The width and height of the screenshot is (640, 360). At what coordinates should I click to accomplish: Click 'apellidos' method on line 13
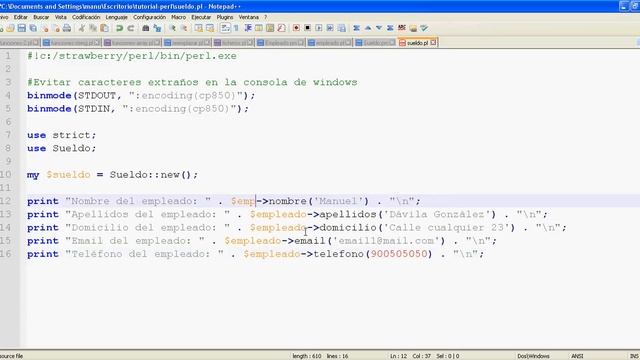click(347, 214)
